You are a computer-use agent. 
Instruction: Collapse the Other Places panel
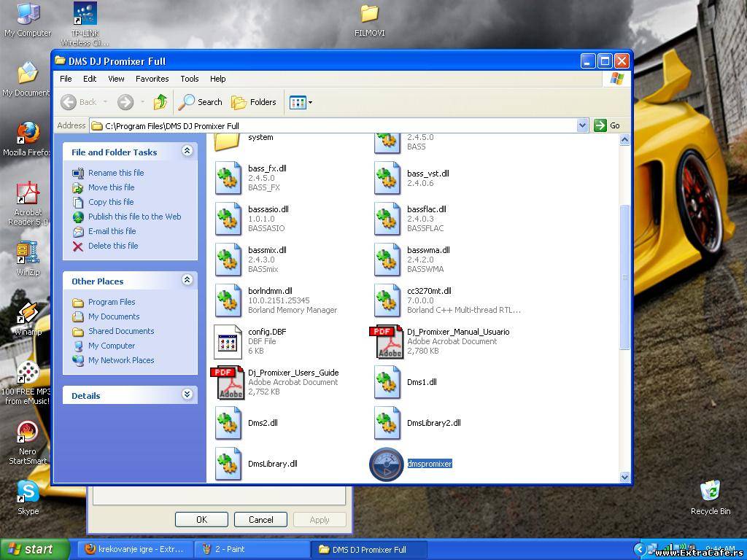pyautogui.click(x=187, y=280)
